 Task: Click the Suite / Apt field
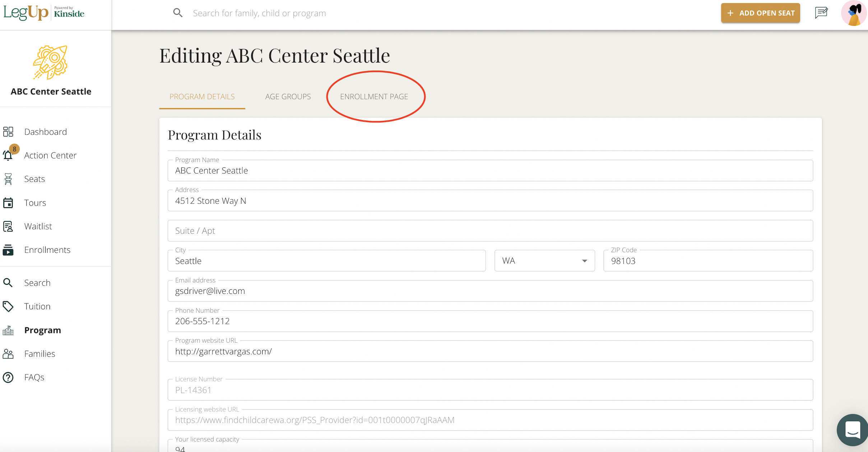(490, 231)
